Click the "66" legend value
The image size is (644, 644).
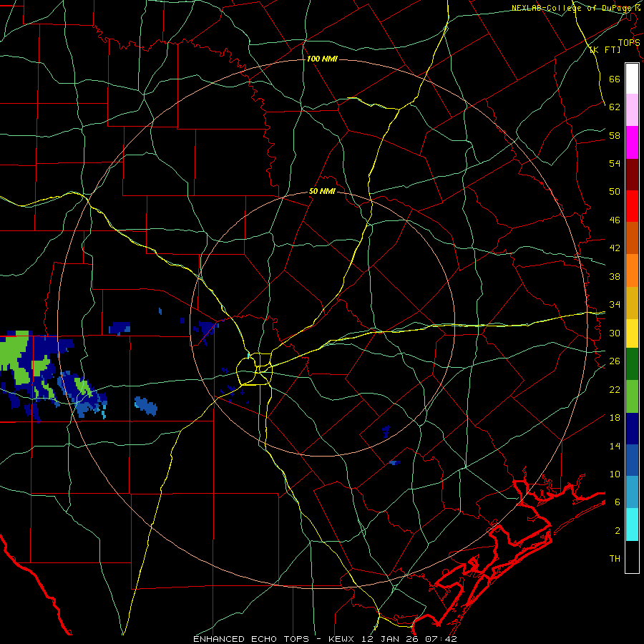(615, 79)
